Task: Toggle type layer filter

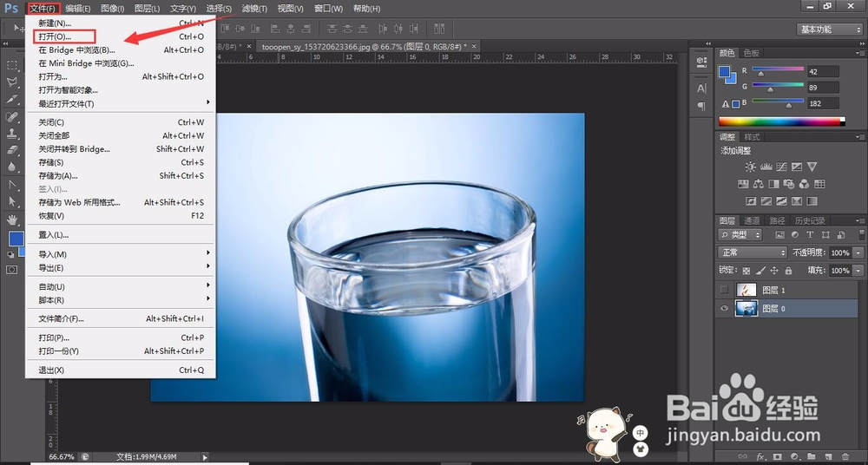Action: [x=810, y=235]
